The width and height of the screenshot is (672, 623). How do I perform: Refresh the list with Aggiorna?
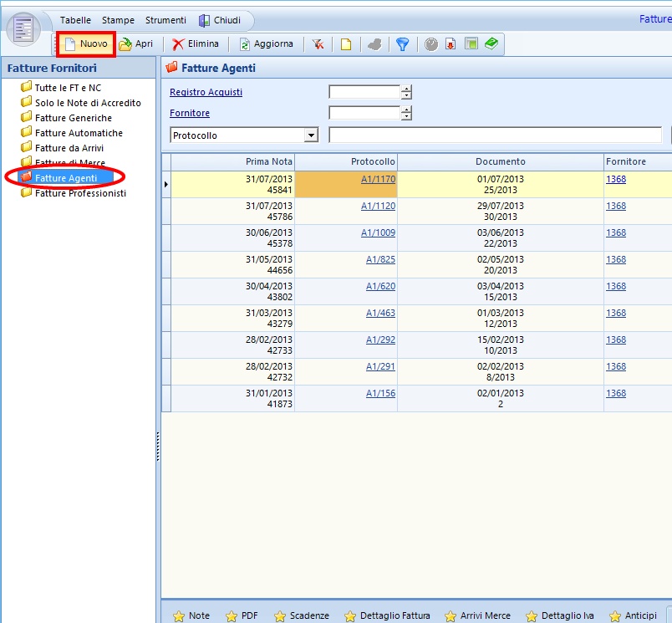point(267,44)
